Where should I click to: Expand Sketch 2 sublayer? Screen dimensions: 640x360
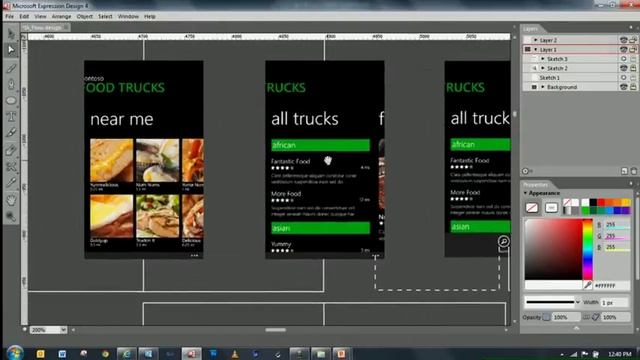click(x=542, y=68)
